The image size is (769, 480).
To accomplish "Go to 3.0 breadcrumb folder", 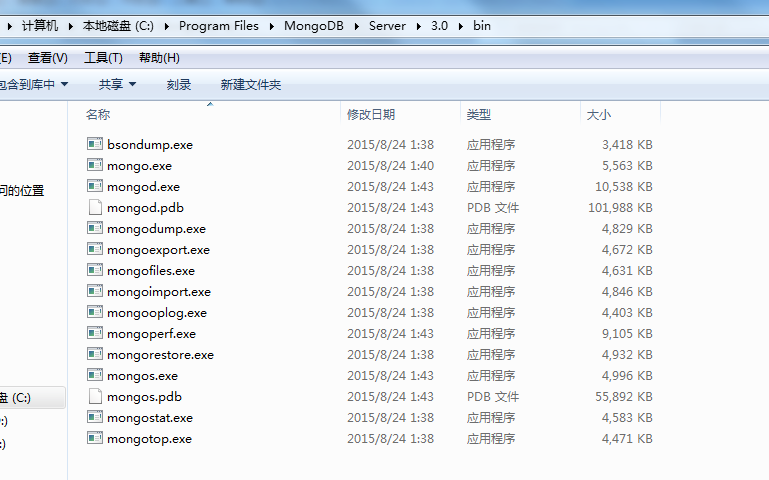I will coord(439,26).
